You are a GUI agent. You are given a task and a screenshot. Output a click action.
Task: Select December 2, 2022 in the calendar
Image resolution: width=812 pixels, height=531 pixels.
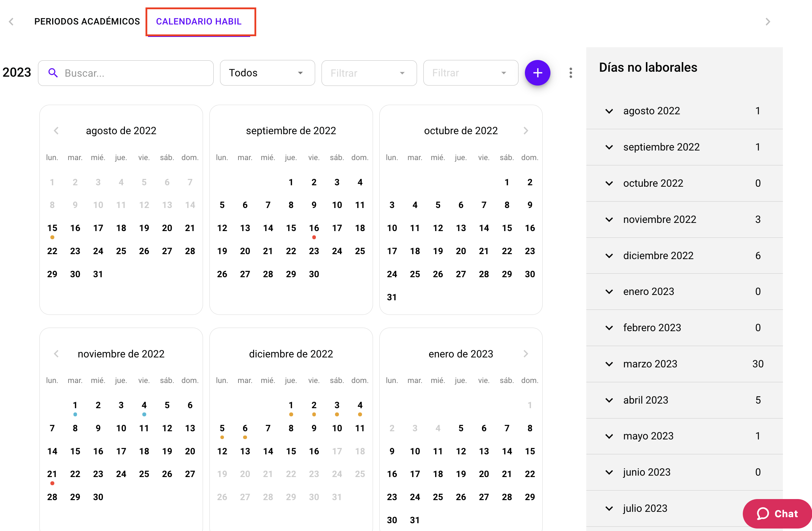314,405
